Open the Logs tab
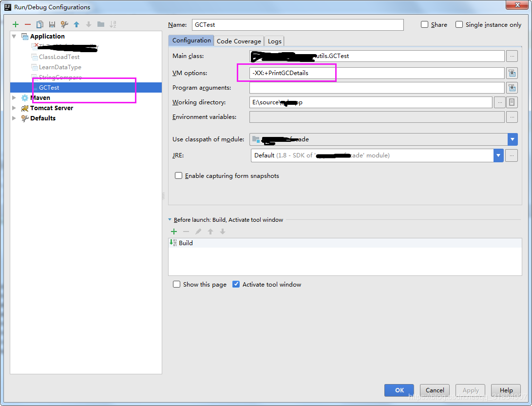 click(274, 40)
